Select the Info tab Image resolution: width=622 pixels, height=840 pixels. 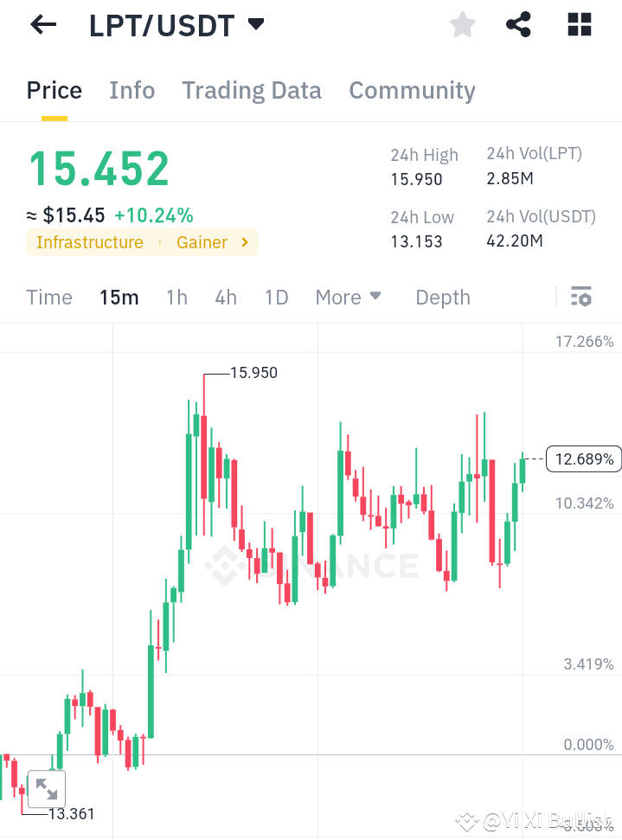(x=131, y=90)
